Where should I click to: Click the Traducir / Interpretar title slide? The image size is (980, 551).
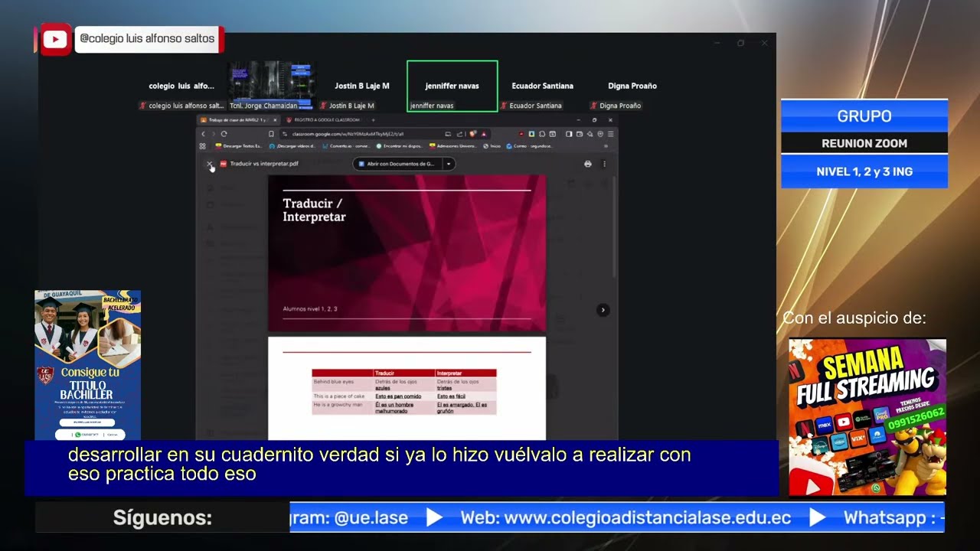(407, 253)
